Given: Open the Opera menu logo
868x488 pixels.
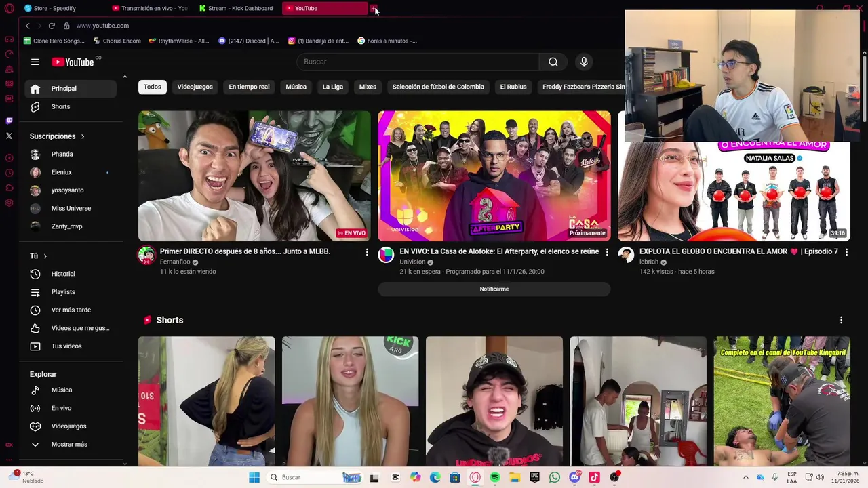Looking at the screenshot, I should pos(9,8).
